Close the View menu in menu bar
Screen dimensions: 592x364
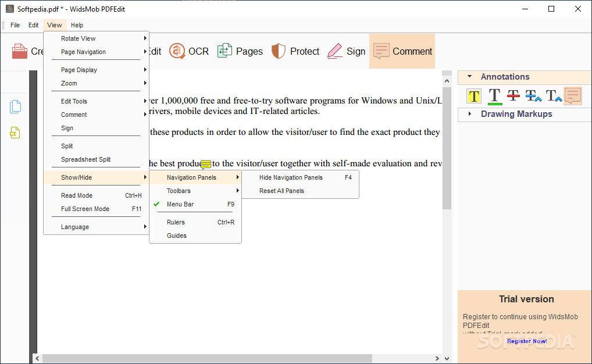click(54, 25)
